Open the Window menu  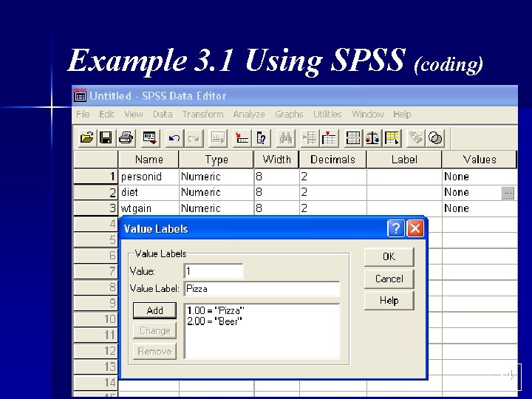tap(367, 115)
